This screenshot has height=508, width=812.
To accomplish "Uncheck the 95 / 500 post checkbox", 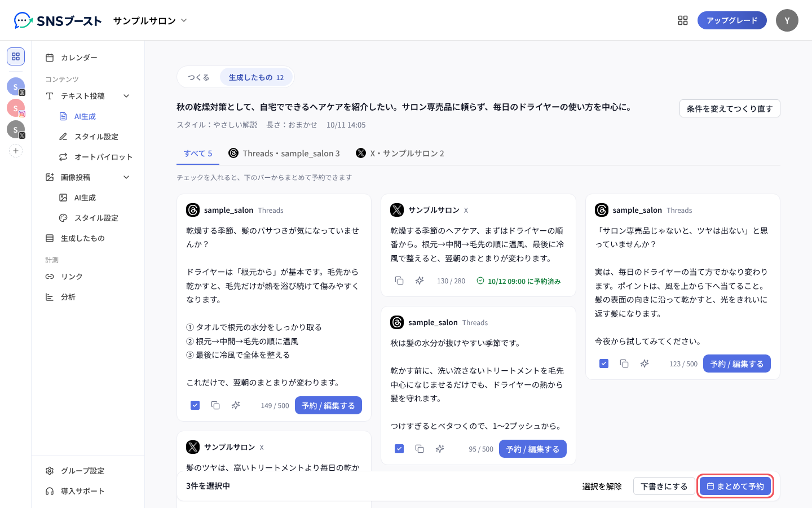I will click(399, 449).
